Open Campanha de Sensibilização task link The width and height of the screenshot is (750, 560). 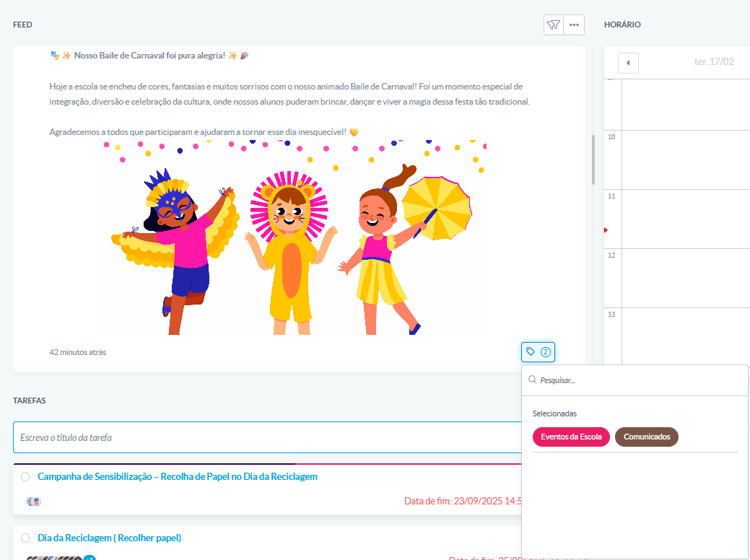point(178,477)
